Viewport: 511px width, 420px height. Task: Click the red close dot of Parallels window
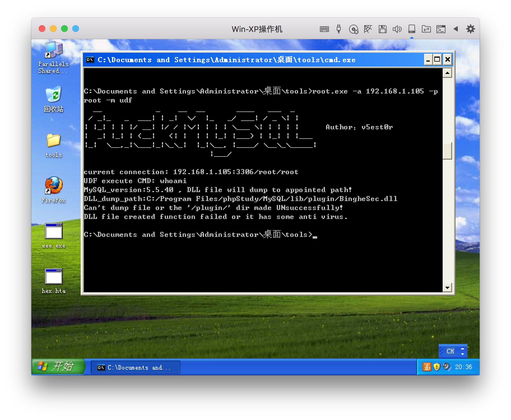click(42, 29)
